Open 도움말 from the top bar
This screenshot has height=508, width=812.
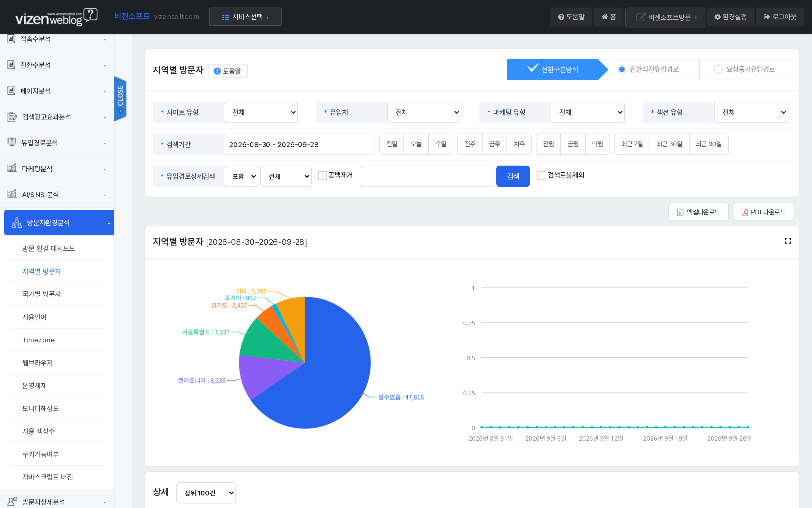pyautogui.click(x=571, y=17)
